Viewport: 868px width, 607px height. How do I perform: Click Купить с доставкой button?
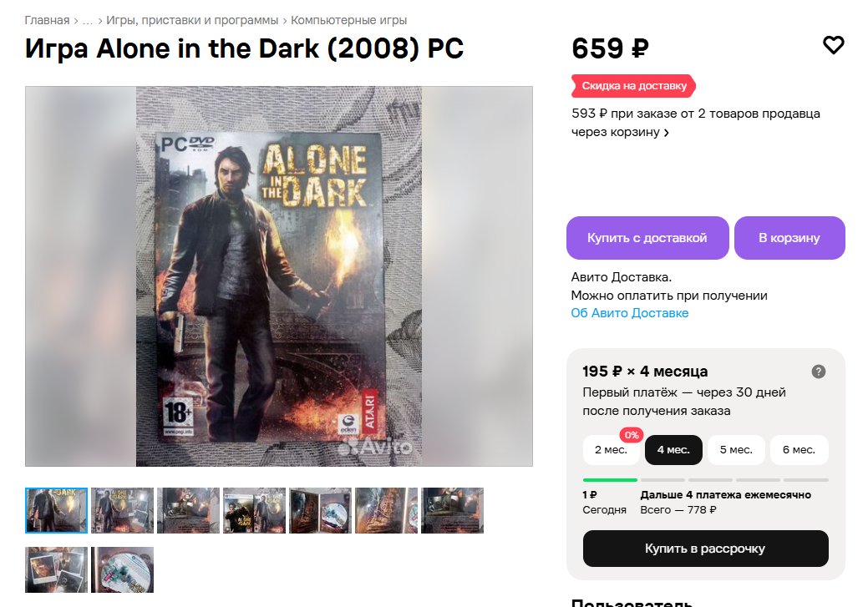(x=647, y=238)
